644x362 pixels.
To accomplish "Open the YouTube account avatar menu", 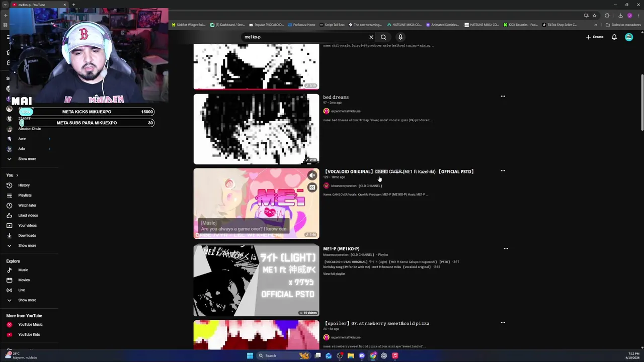I will tap(629, 37).
